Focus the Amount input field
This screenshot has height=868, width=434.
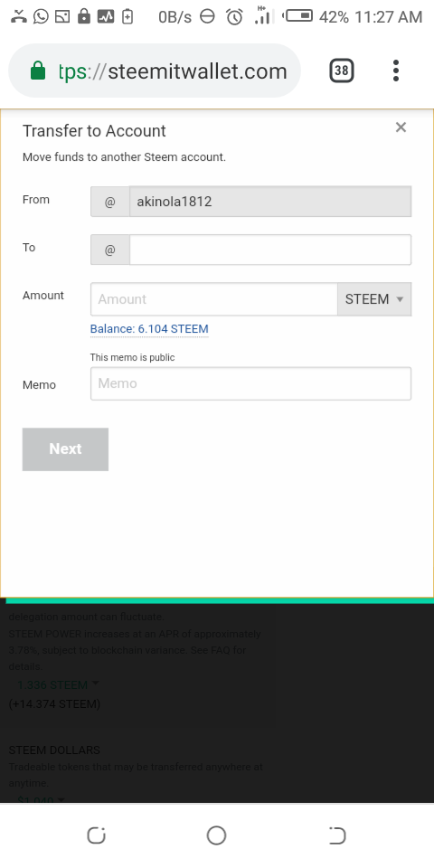click(214, 299)
